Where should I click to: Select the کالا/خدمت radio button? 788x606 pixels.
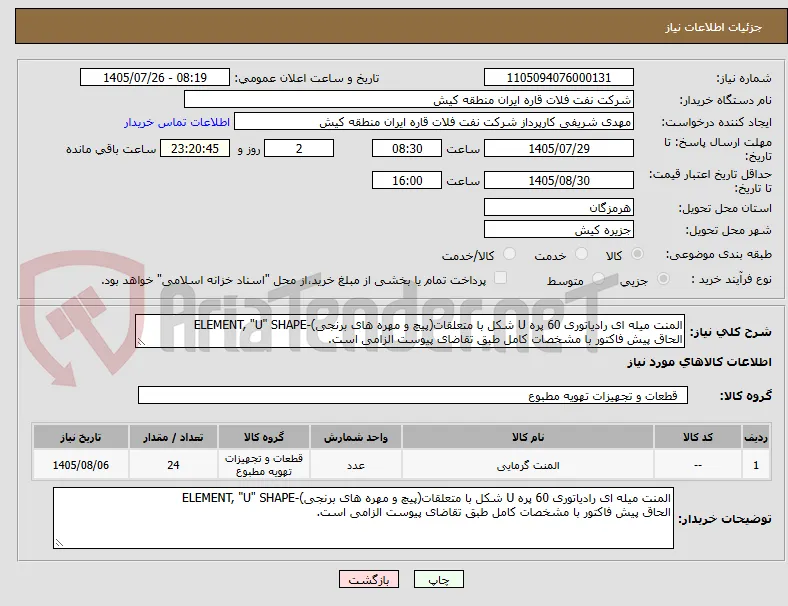tap(510, 254)
